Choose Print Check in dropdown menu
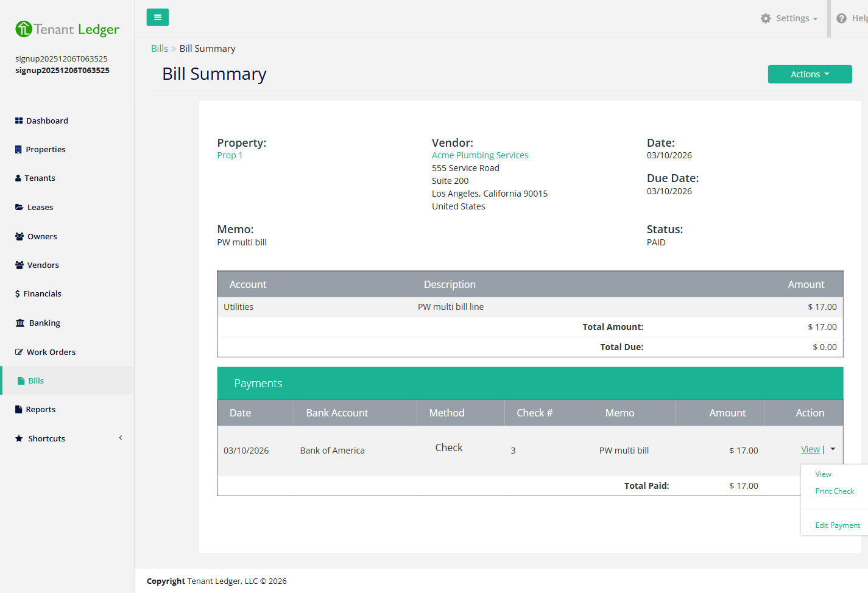The image size is (868, 593). tap(834, 491)
